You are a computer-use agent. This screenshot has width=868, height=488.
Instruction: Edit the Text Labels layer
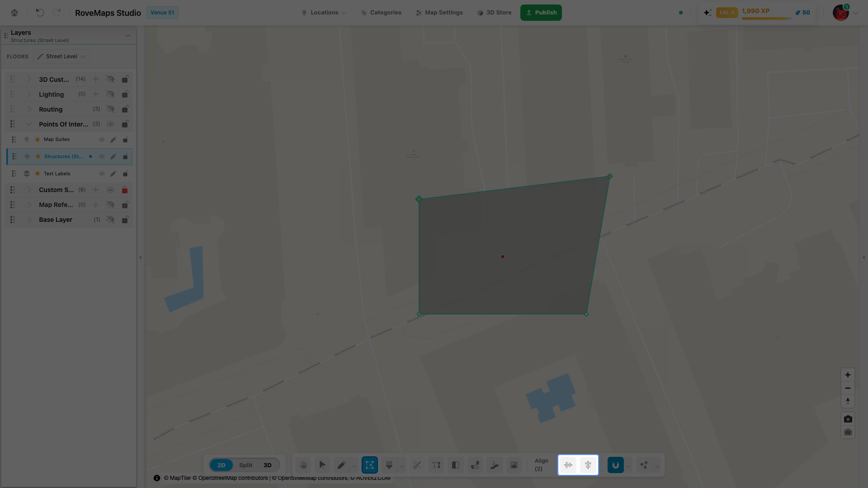coord(113,174)
